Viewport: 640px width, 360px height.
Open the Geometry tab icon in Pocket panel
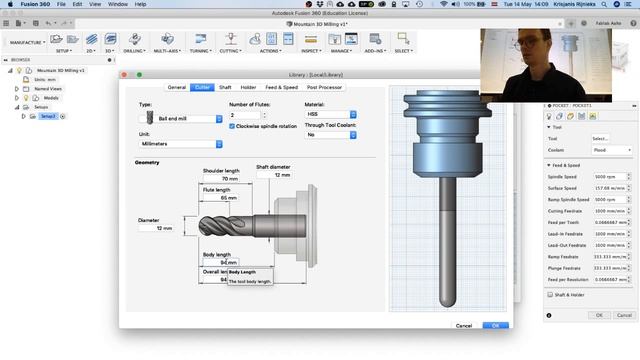click(x=560, y=117)
